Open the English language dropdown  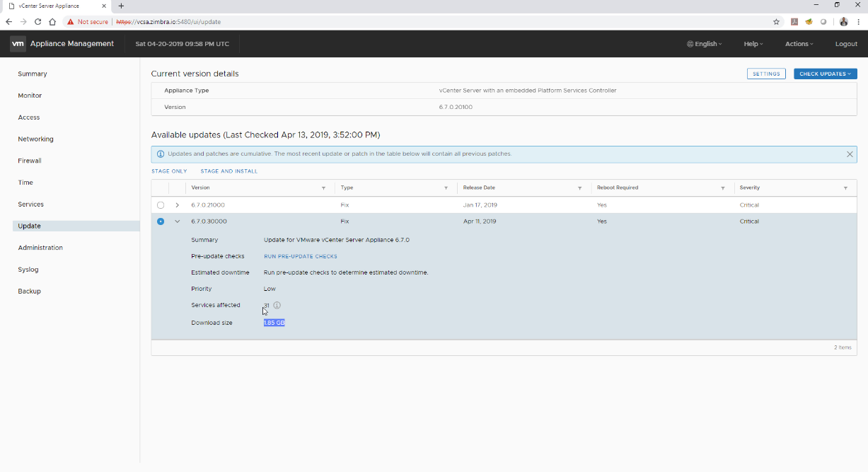click(x=705, y=44)
